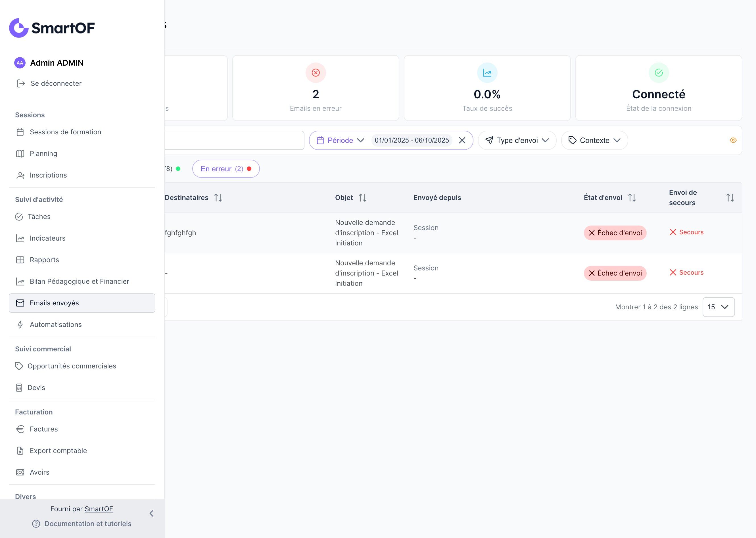Open Documentation et tutoriels link
This screenshot has width=756, height=538.
pos(88,524)
